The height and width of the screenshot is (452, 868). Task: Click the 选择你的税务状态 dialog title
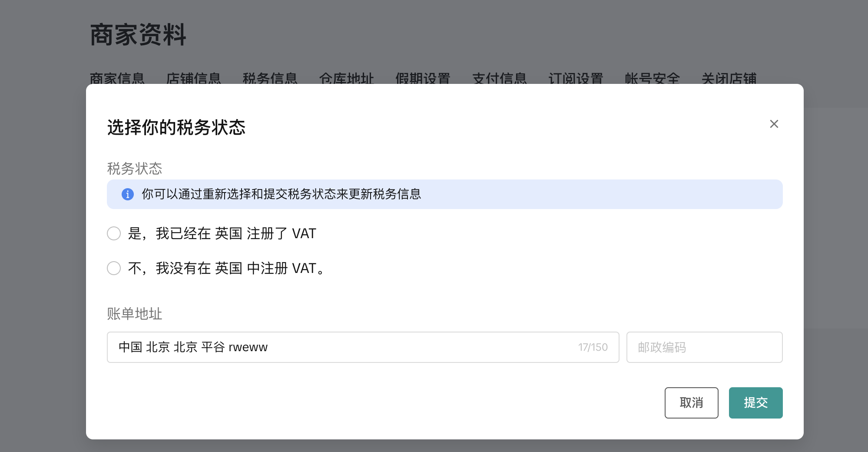(176, 127)
